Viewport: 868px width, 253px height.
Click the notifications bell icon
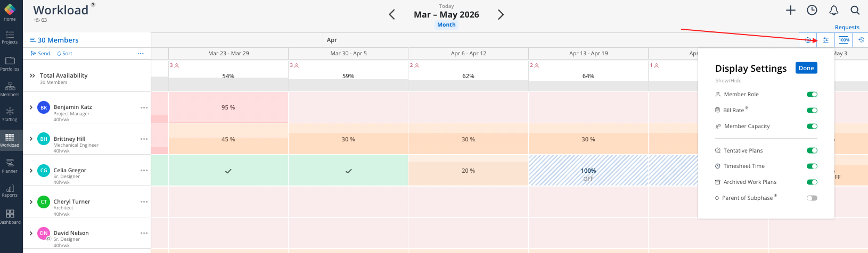[834, 10]
